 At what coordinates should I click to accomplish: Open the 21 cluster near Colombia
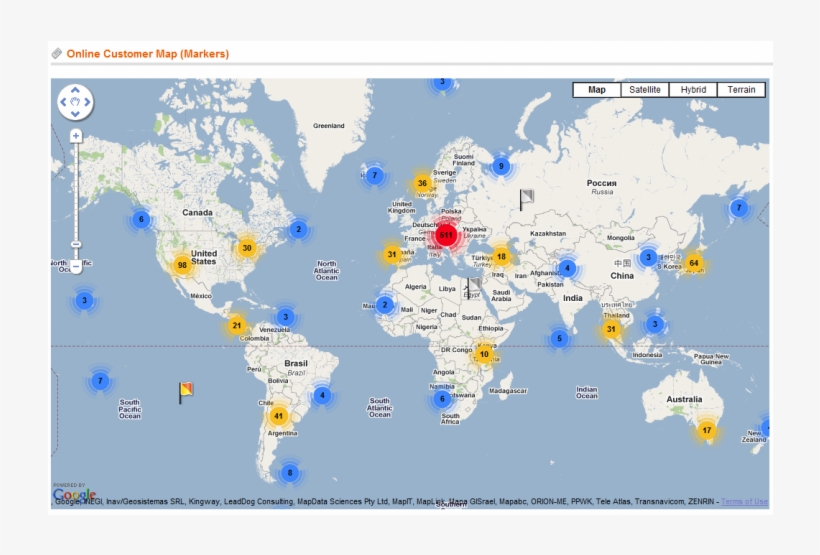pyautogui.click(x=237, y=325)
